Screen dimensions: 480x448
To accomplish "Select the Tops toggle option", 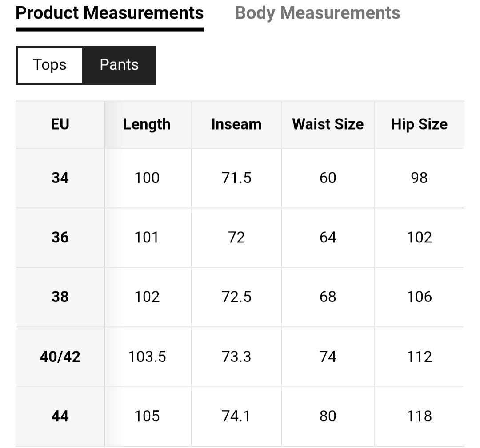I will click(x=50, y=65).
